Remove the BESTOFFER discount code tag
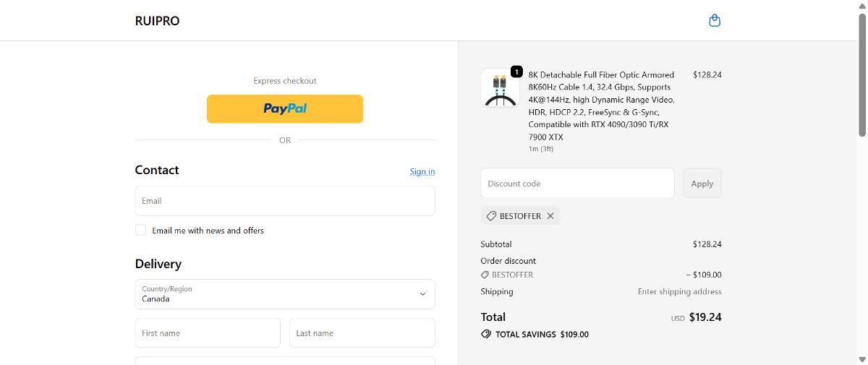The height and width of the screenshot is (365, 868). coord(550,216)
